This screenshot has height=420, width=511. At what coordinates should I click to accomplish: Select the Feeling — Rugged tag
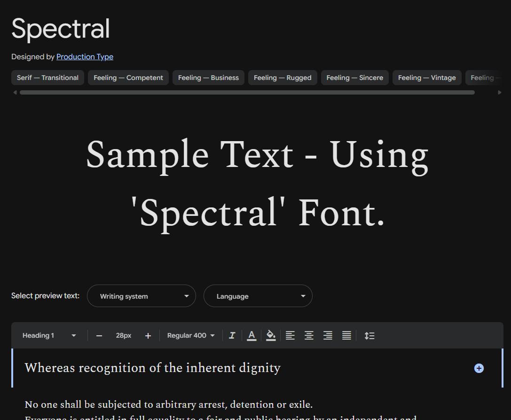pos(283,78)
